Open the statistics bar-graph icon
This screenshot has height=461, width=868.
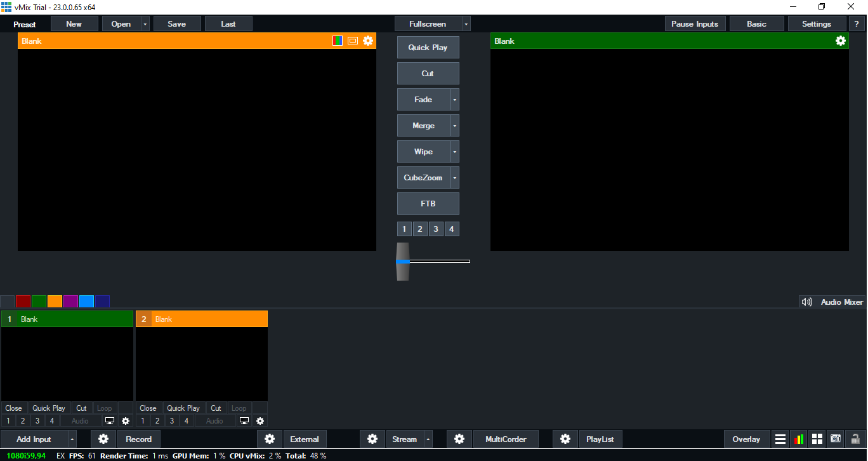[798, 439]
